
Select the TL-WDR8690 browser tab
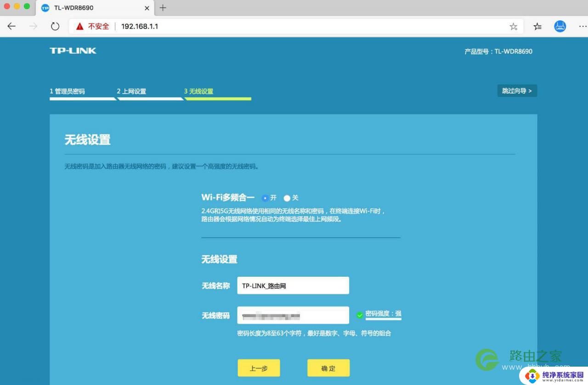[x=95, y=8]
